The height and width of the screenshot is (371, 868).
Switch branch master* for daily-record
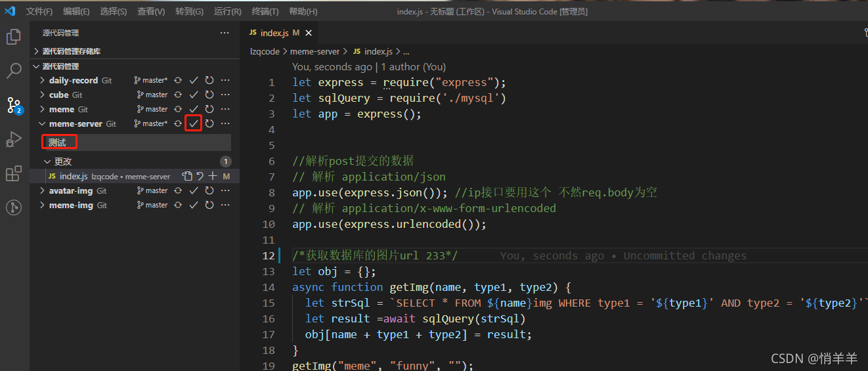151,80
